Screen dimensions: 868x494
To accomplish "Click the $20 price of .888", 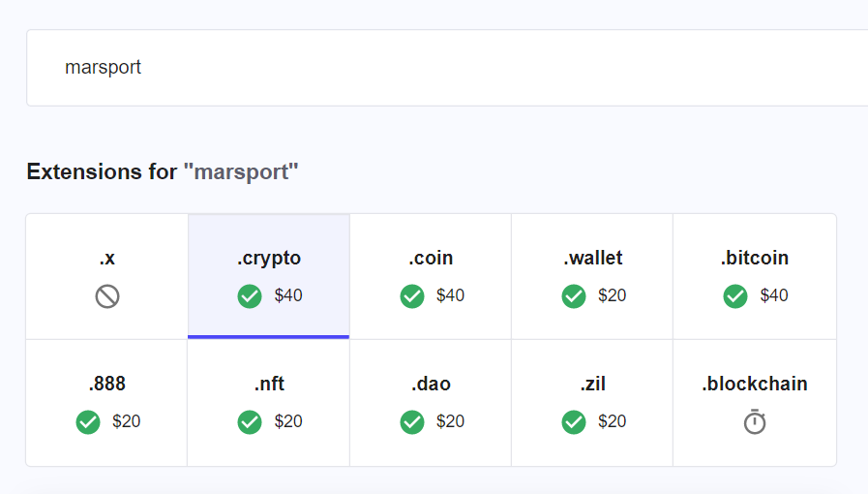I will click(126, 421).
